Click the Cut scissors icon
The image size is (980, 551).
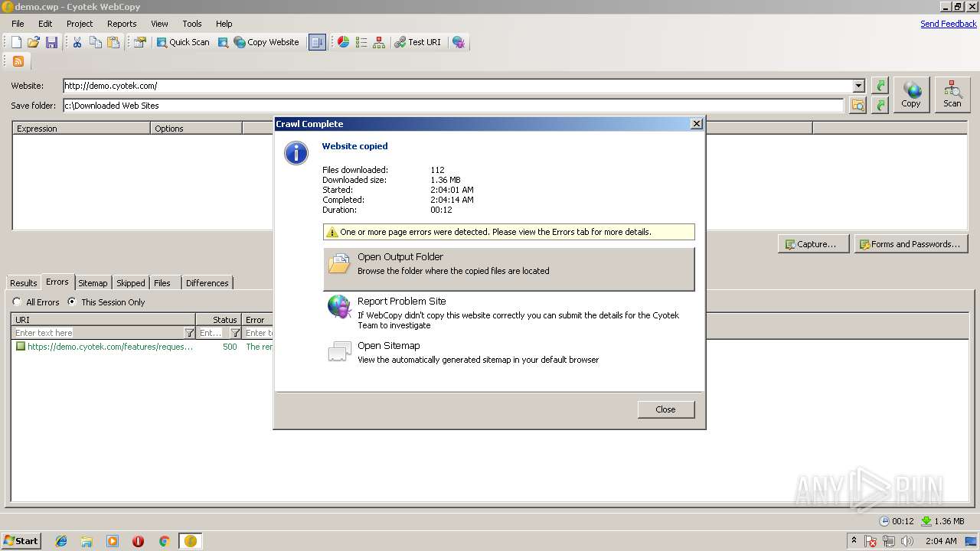click(x=77, y=42)
